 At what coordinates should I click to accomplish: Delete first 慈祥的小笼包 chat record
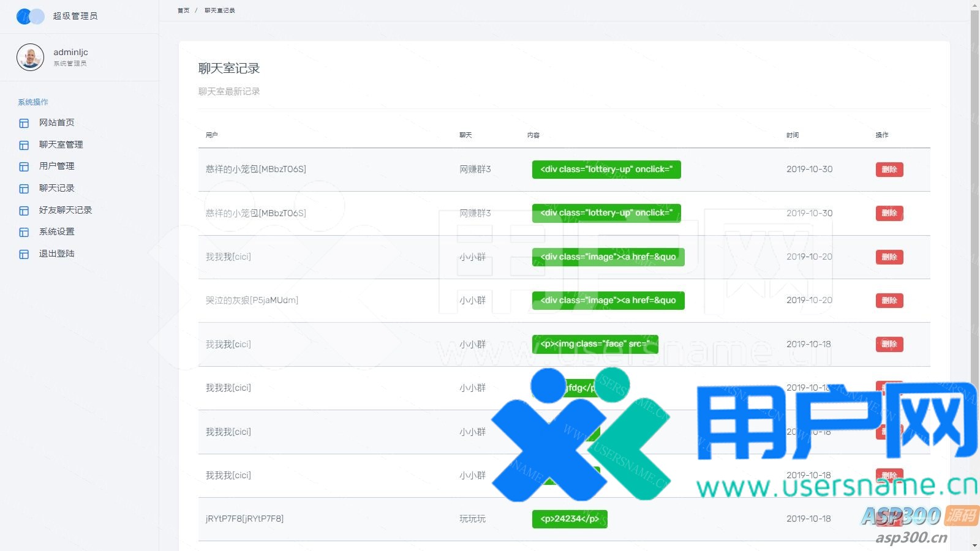[x=889, y=170]
